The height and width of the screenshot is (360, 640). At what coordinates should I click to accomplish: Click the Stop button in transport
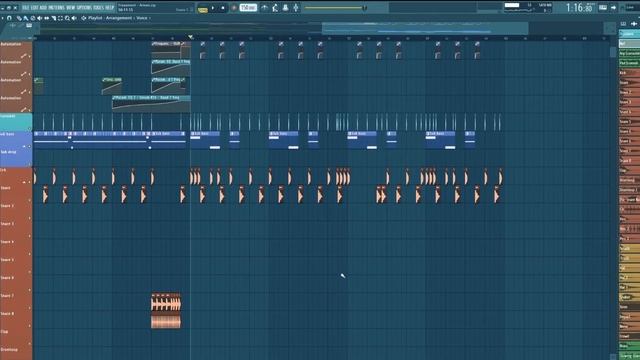[223, 8]
